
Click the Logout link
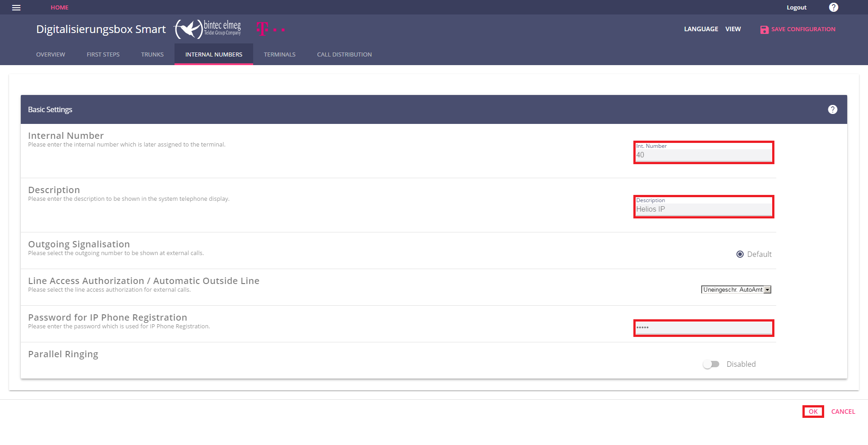(x=796, y=8)
